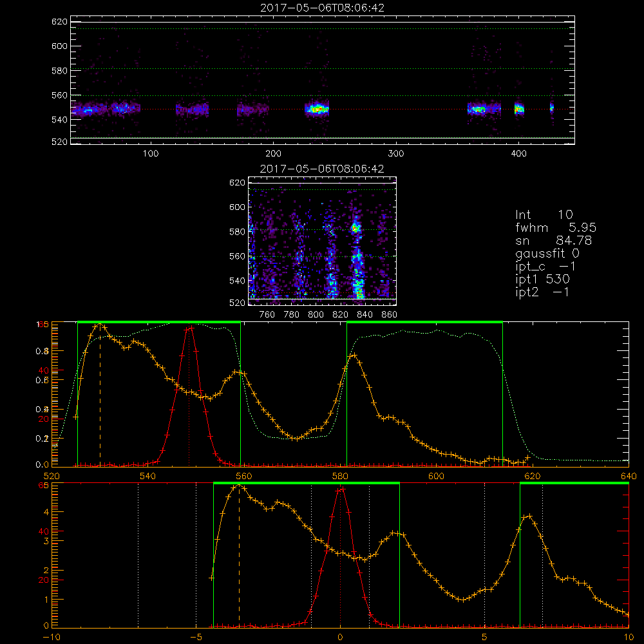
Task: Click x-axis label 860 of middle image
Action: (x=389, y=315)
